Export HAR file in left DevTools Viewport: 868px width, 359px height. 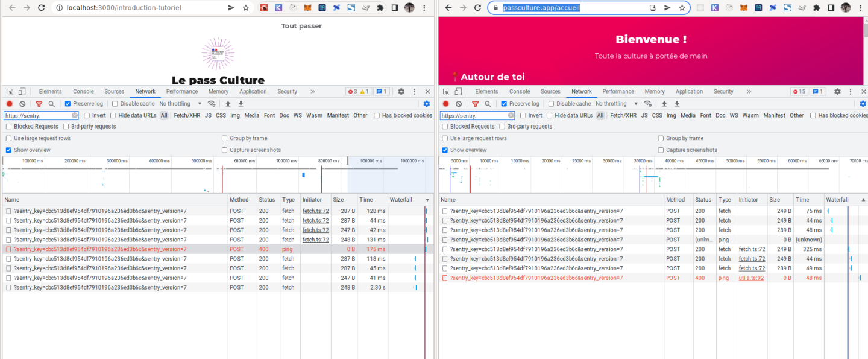(x=241, y=104)
